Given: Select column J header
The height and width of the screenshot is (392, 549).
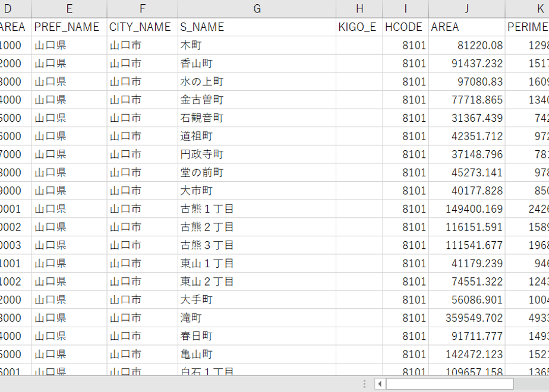Looking at the screenshot, I should (467, 9).
